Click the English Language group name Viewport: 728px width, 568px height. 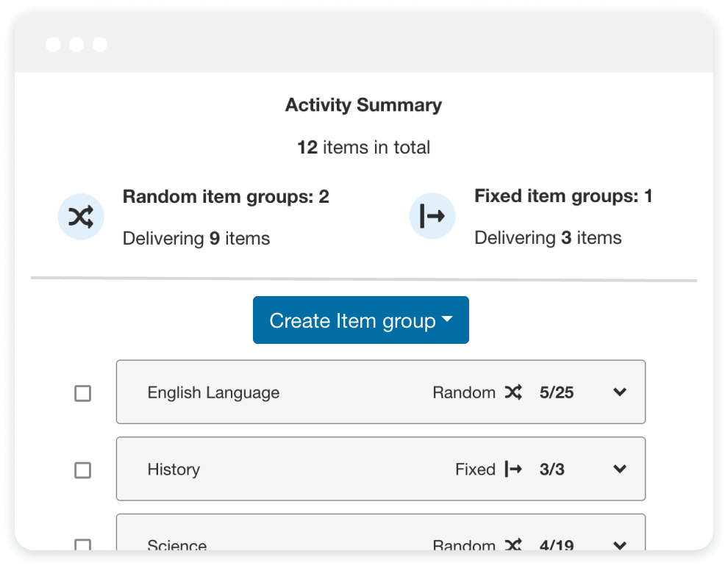click(213, 393)
